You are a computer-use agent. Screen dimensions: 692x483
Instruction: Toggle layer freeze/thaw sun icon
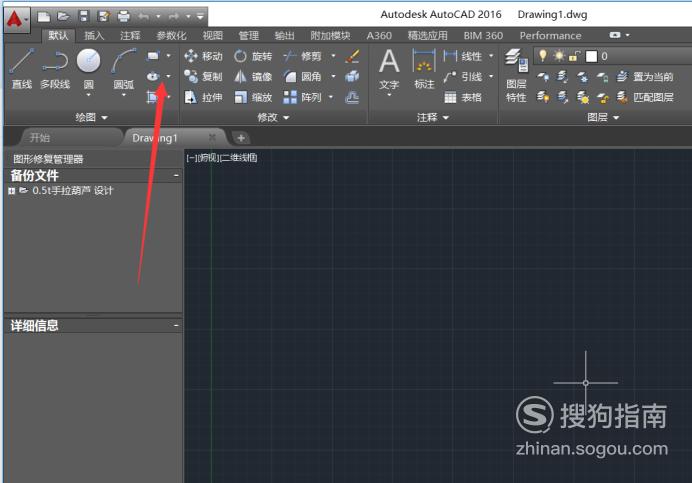[x=559, y=56]
